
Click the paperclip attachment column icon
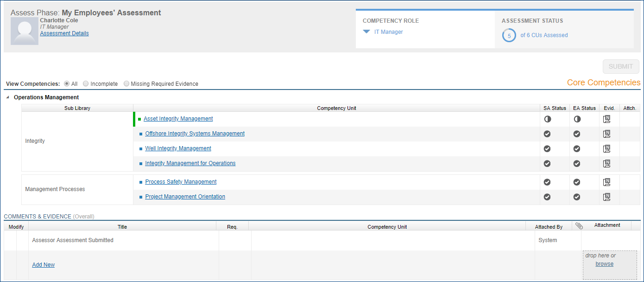tap(579, 226)
